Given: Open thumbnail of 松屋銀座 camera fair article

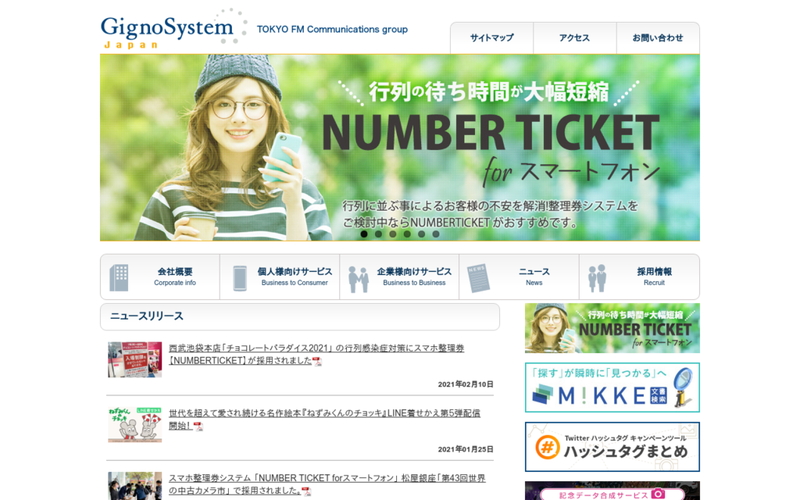Looking at the screenshot, I should click(x=135, y=486).
